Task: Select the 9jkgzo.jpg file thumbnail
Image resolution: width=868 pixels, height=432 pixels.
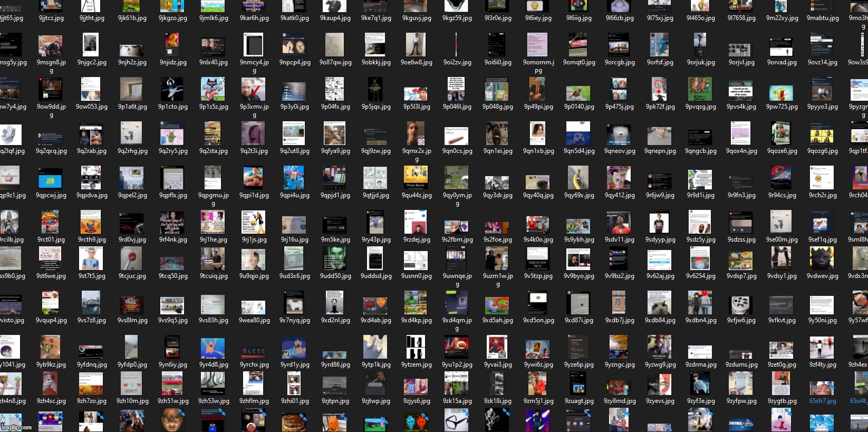Action: tap(172, 7)
